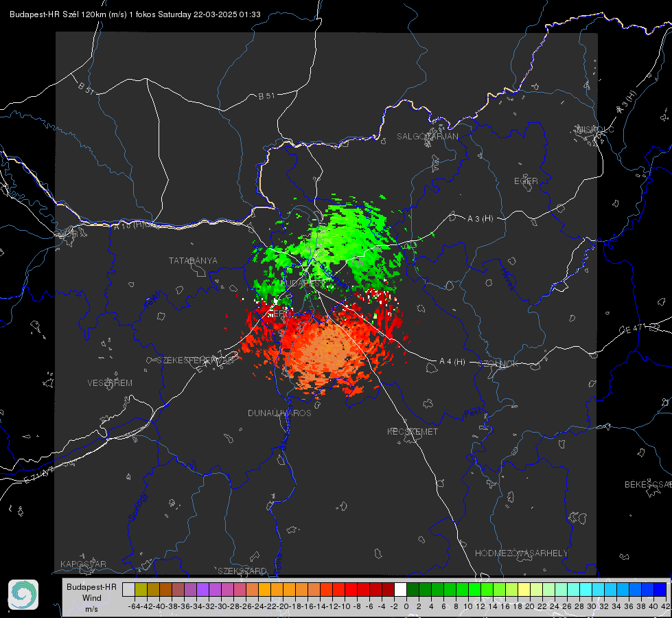
Task: Select the deep blue swatch between 40 and 42
Action: [x=660, y=589]
